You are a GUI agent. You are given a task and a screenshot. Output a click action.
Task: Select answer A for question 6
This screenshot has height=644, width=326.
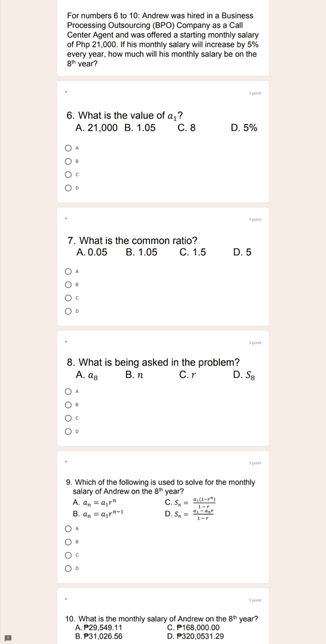click(68, 148)
